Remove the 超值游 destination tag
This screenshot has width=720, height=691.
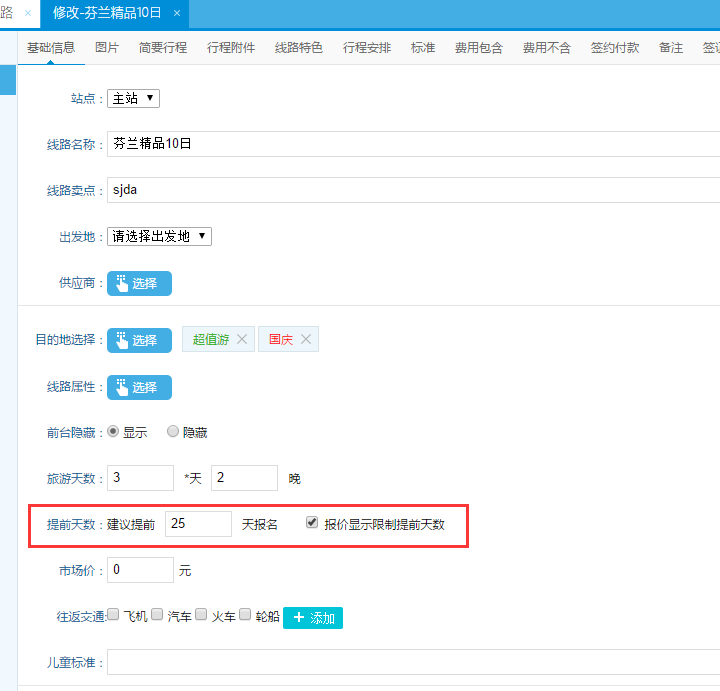coord(241,340)
